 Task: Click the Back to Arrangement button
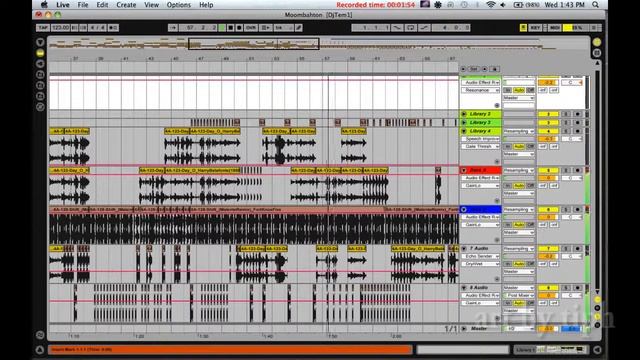tap(265, 28)
